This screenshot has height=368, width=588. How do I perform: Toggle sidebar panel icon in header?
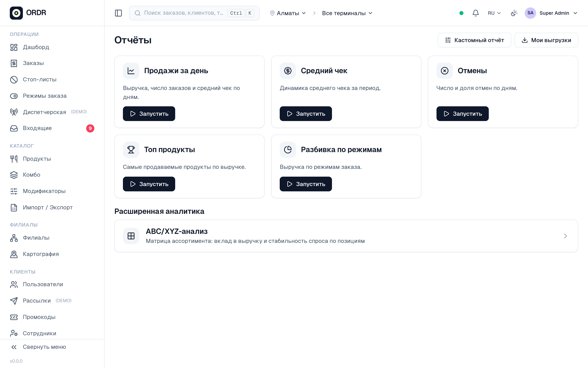tap(118, 13)
